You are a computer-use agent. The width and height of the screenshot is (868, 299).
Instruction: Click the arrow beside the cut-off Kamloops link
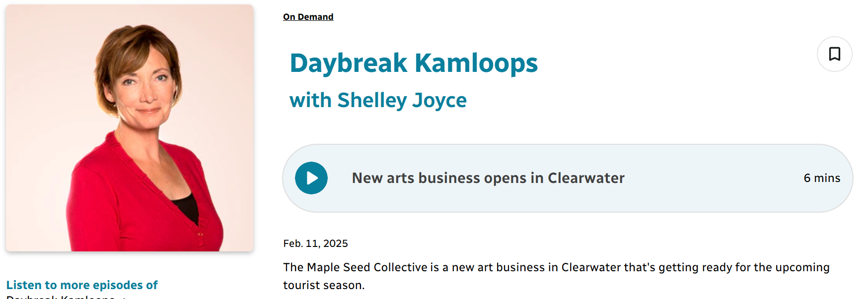click(x=124, y=297)
